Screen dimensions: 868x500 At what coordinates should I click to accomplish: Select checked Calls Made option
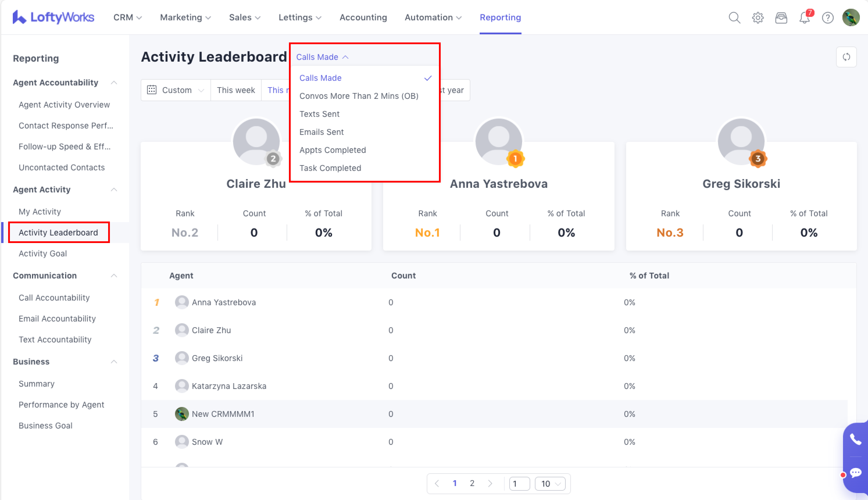pyautogui.click(x=320, y=78)
